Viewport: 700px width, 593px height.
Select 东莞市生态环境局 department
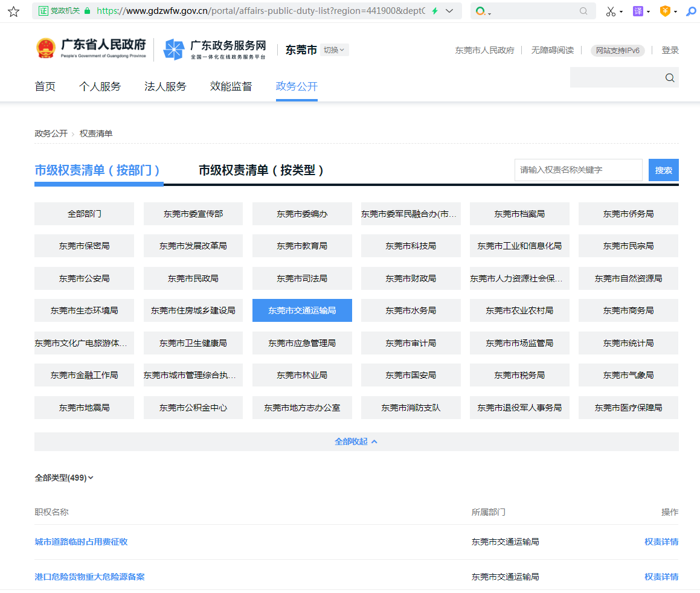[x=84, y=310]
